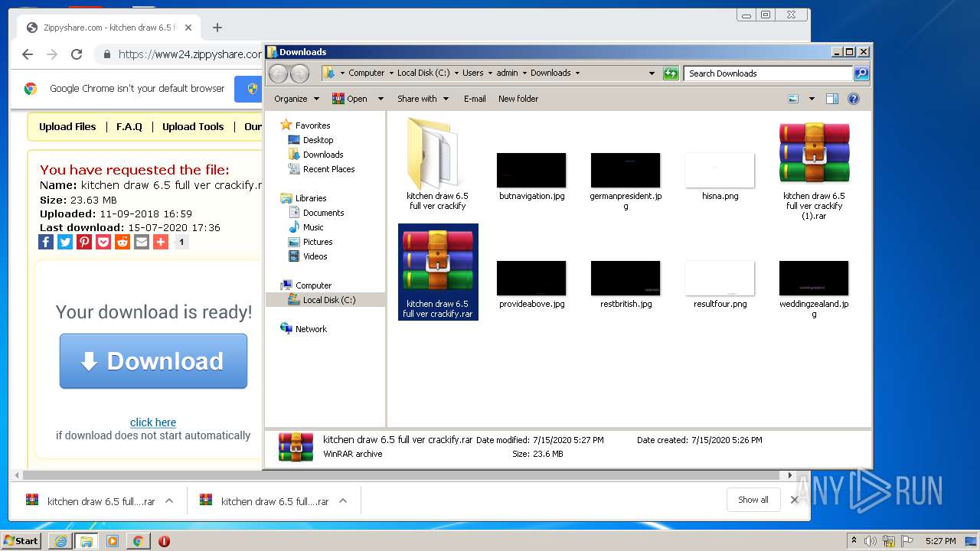Open the Windows Start menu
The width and height of the screenshot is (980, 551).
coord(21,540)
